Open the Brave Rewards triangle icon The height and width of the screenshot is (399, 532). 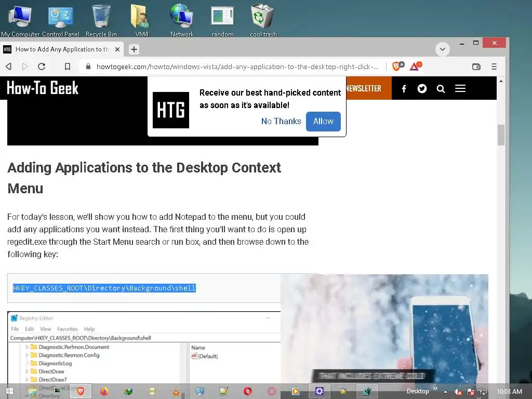[x=415, y=66]
